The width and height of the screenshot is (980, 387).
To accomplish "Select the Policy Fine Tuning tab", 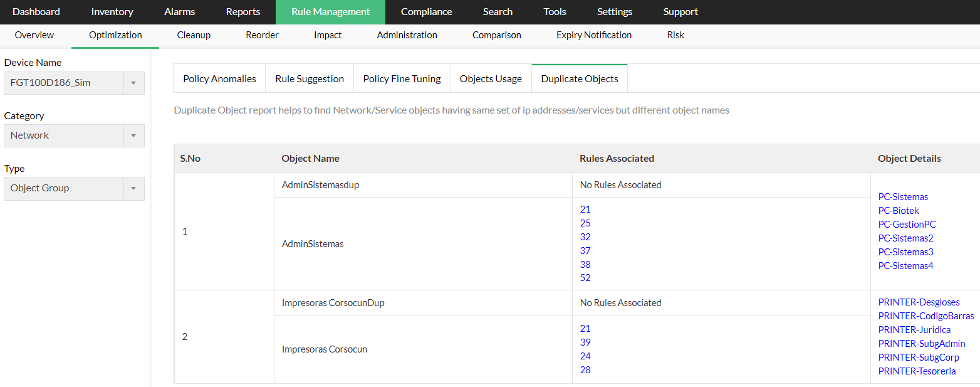I will [402, 78].
